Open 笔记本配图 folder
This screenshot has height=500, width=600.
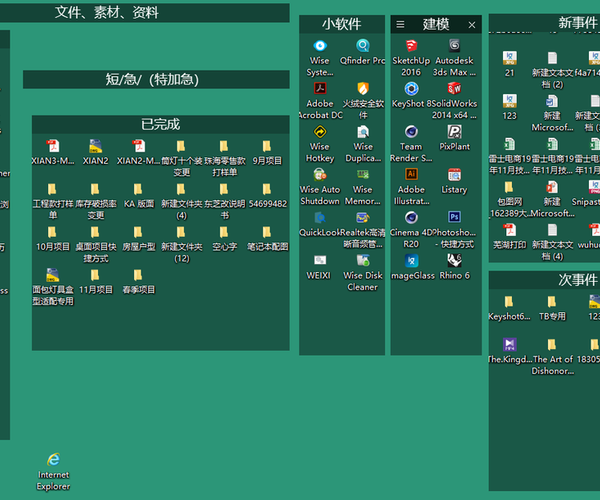tap(267, 232)
